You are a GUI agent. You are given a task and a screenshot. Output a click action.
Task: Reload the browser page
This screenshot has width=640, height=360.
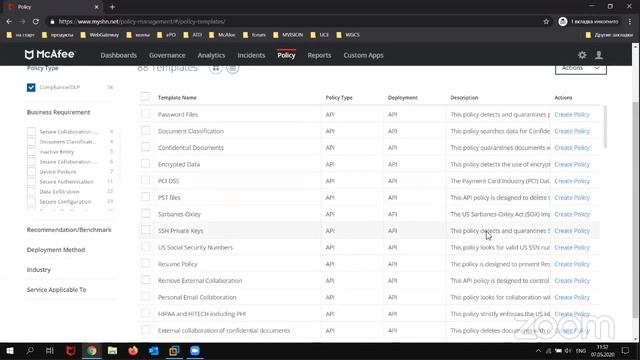click(36, 21)
